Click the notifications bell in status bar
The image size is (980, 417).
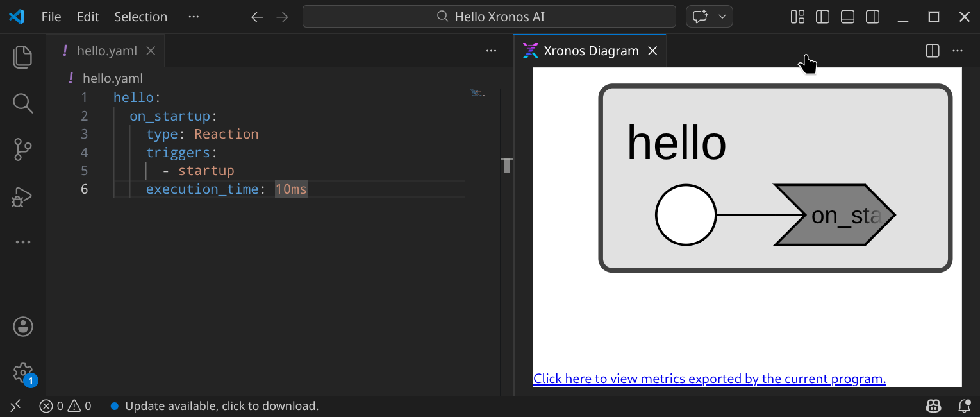pyautogui.click(x=964, y=406)
